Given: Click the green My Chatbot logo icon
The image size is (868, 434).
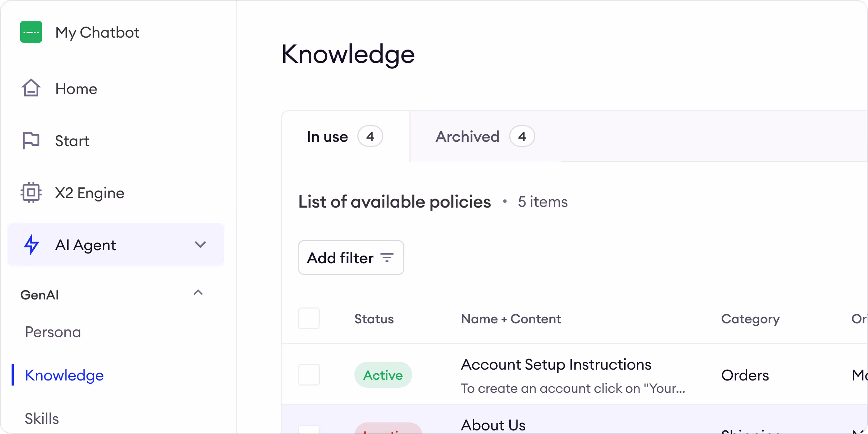Looking at the screenshot, I should coord(31,32).
